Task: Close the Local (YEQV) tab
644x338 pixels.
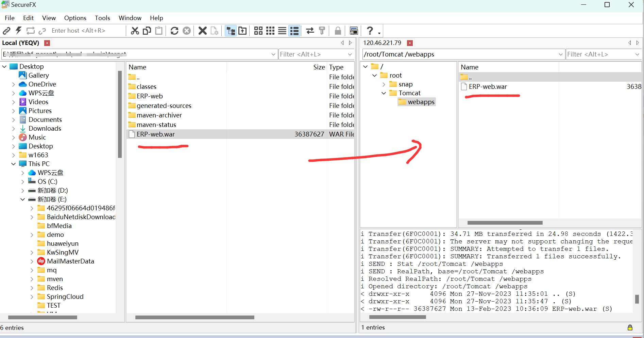Action: click(x=47, y=43)
